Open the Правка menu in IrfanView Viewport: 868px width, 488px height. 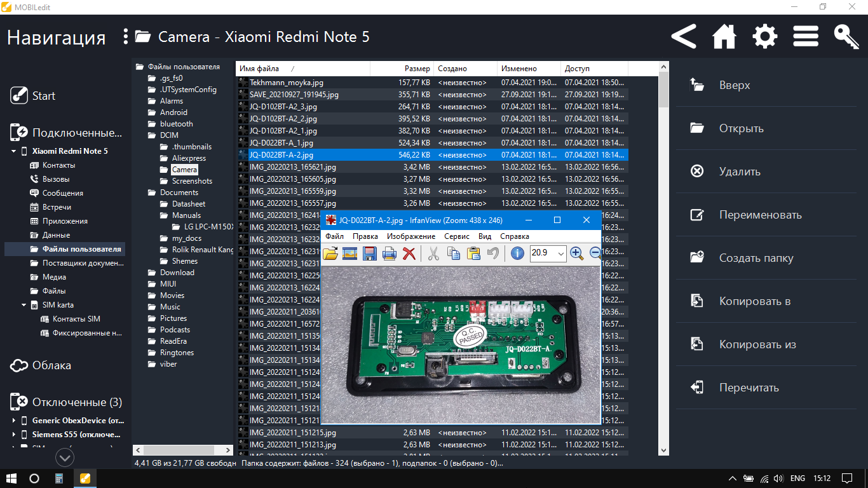click(365, 236)
